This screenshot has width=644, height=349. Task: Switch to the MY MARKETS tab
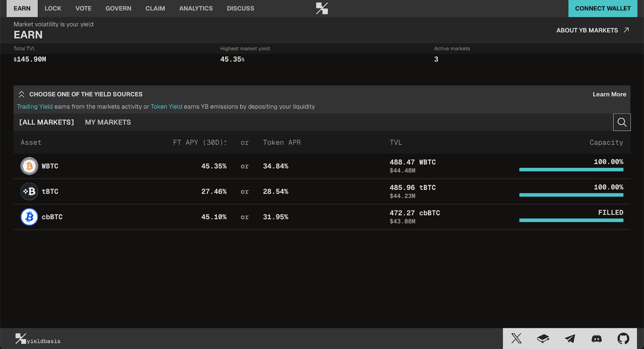coord(108,122)
